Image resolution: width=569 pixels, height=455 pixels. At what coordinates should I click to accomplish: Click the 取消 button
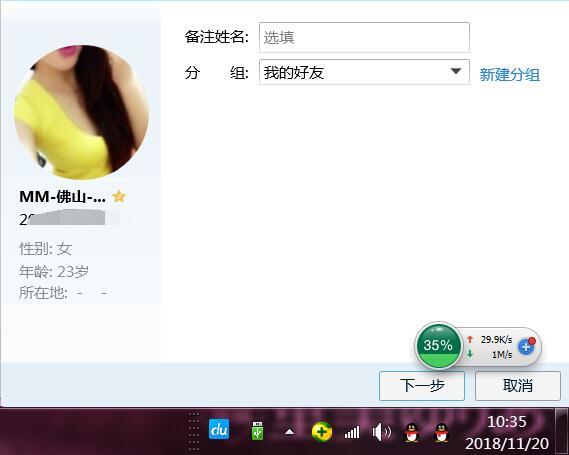518,386
